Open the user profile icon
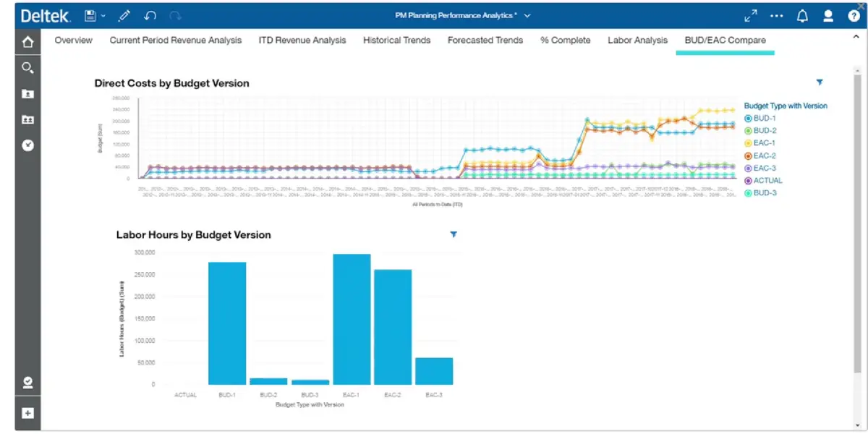 (x=828, y=16)
